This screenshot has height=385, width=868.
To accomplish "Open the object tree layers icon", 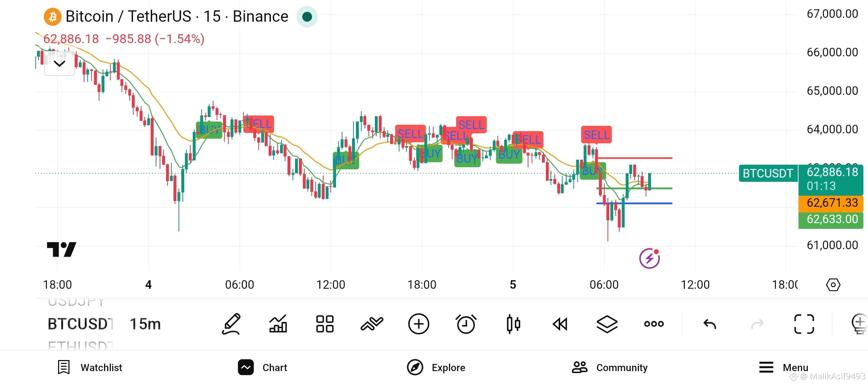I will 607,324.
